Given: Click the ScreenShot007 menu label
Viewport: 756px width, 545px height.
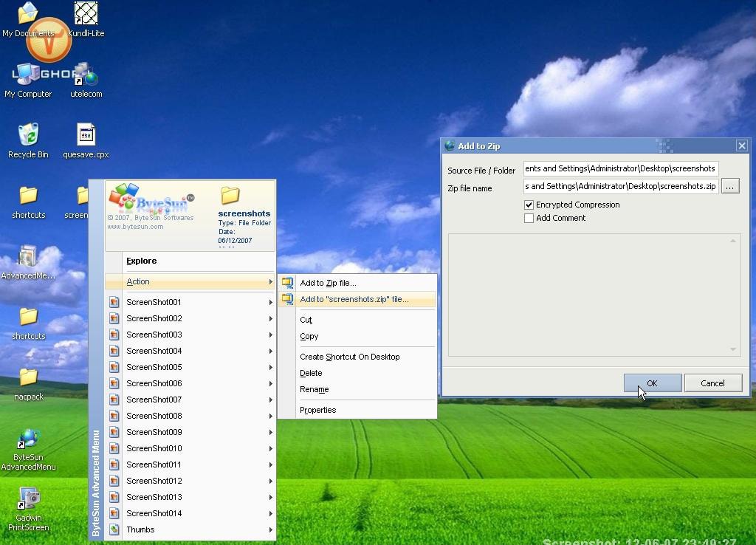Looking at the screenshot, I should coord(154,400).
